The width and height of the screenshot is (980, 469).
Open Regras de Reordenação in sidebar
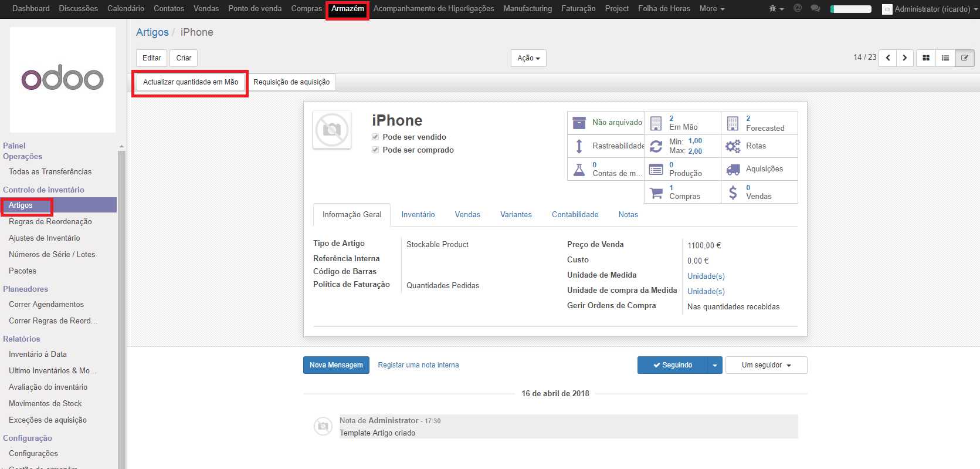(50, 221)
